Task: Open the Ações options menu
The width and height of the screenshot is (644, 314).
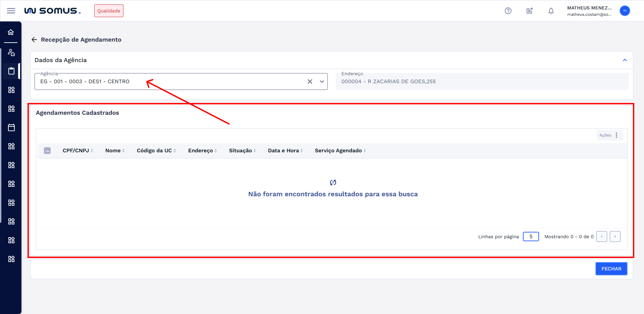Action: point(616,135)
